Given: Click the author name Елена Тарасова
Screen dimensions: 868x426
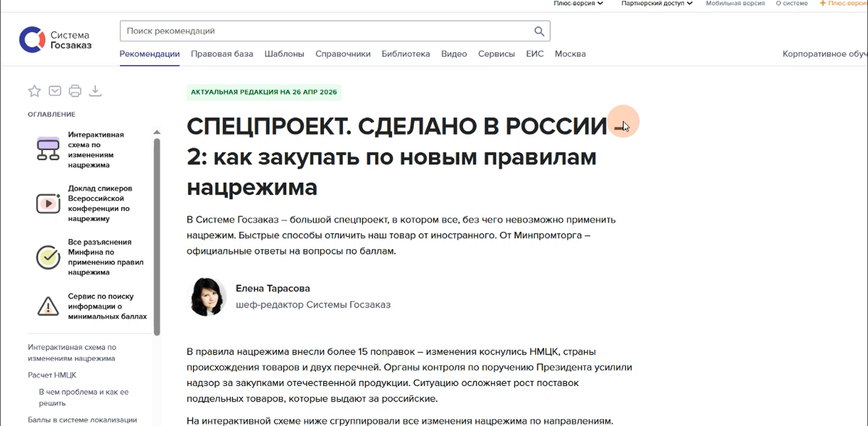Looking at the screenshot, I should [x=273, y=288].
